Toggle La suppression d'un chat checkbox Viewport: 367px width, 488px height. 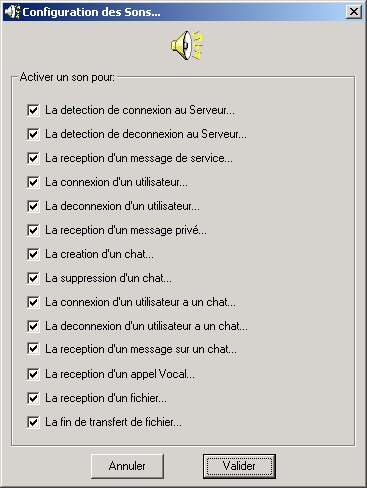click(33, 278)
